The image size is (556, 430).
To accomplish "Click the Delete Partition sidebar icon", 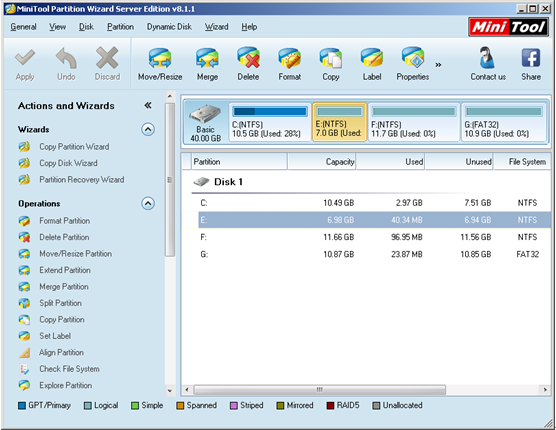I will click(24, 237).
